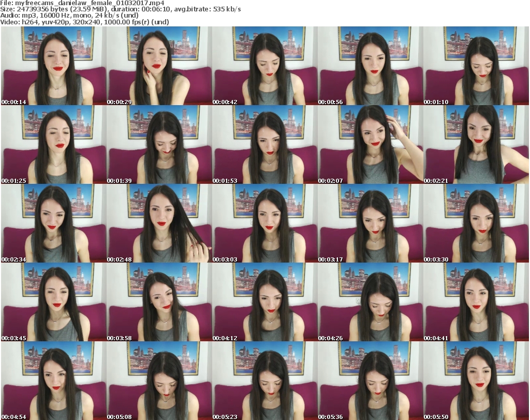Select the 00:02:48 preview frame
Screen dimensions: 530x420
(159, 224)
